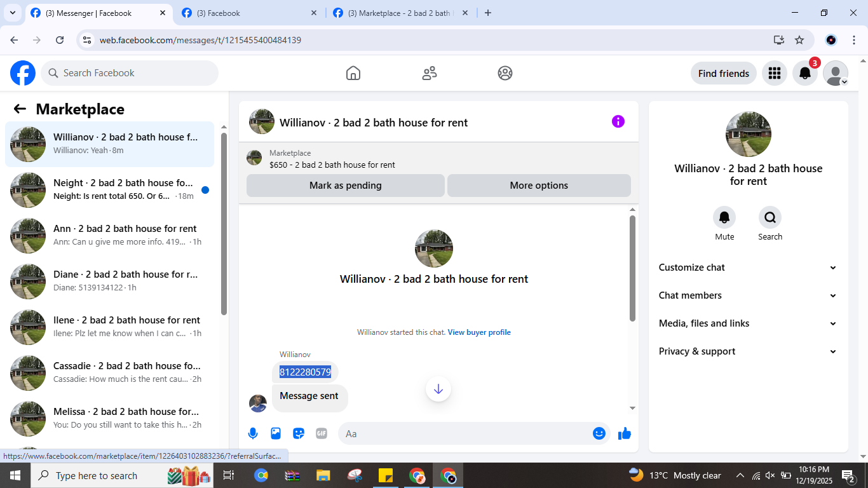Screen dimensions: 868x488
Task: Open Melissa conversation in list
Action: coord(109,419)
